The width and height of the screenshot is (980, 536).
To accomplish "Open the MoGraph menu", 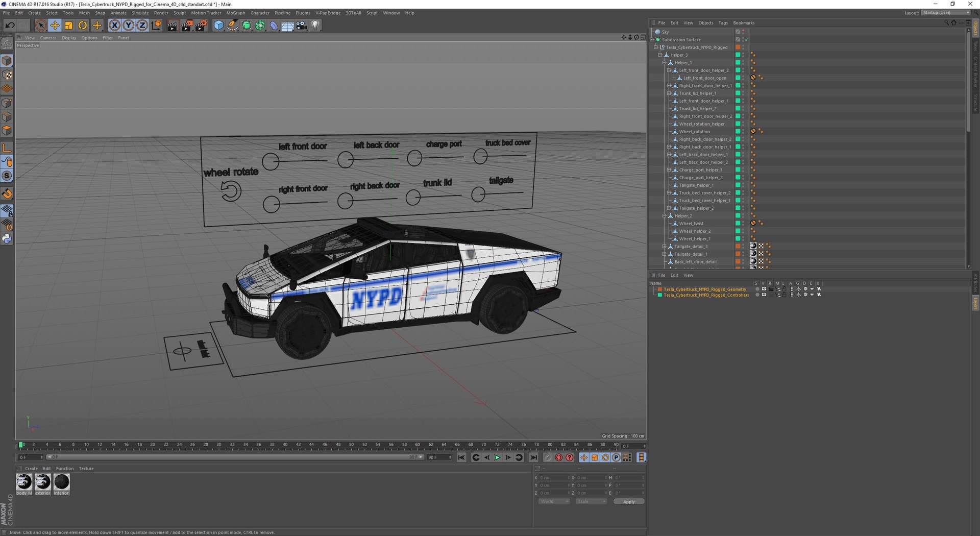I will point(236,13).
